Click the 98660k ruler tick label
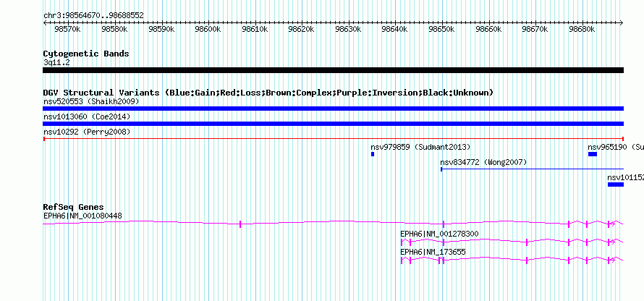644x301 pixels. click(488, 30)
